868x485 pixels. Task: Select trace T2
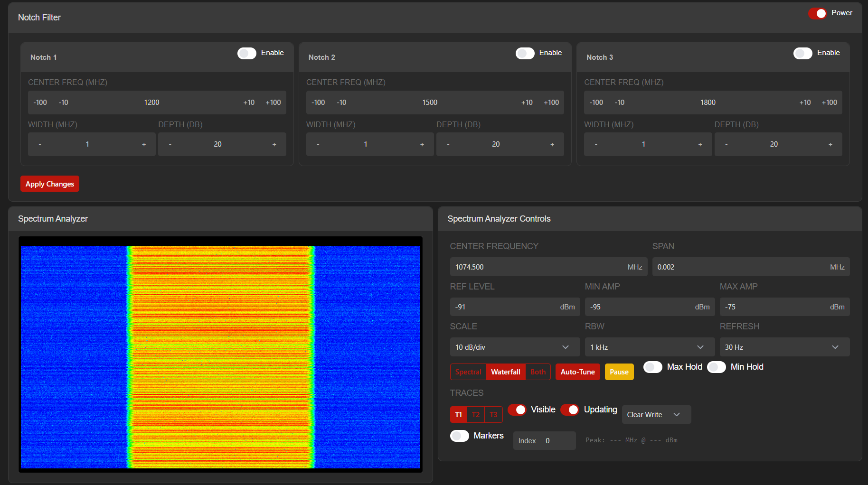476,414
